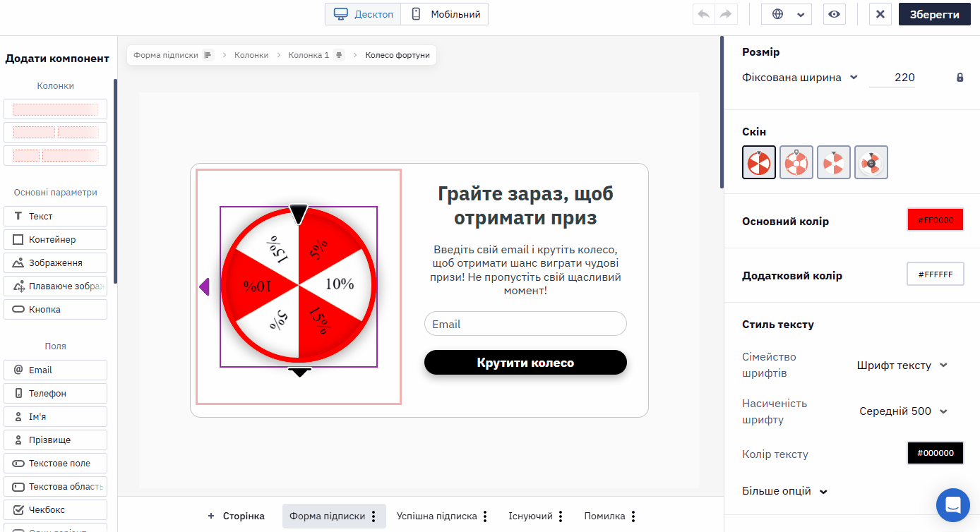Select single-column layout option
The image size is (980, 532).
coord(56,109)
